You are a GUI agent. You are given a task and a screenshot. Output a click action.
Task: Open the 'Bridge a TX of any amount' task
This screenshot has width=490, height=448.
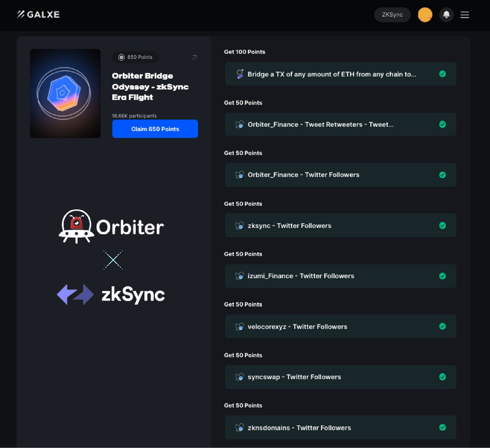pyautogui.click(x=341, y=74)
